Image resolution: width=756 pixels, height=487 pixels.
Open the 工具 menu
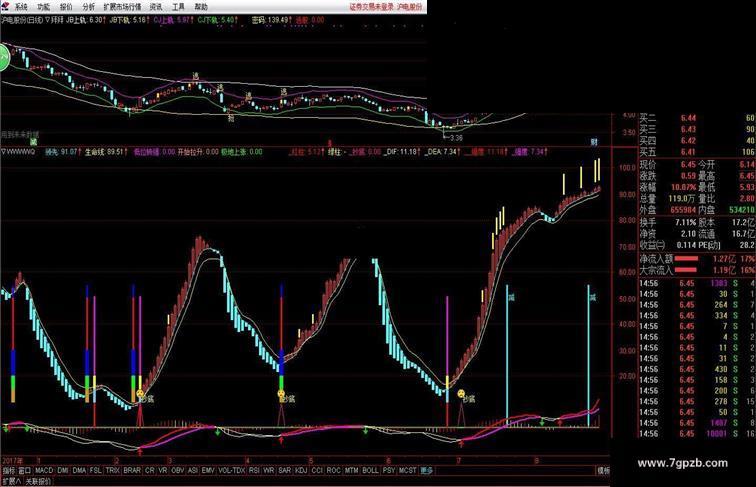coord(178,7)
